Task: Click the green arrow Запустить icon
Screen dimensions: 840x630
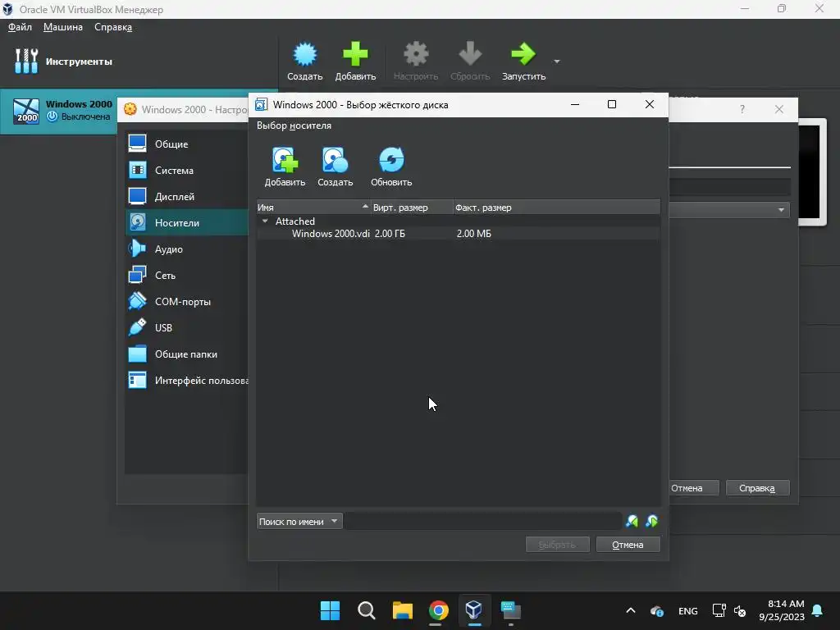Action: [x=523, y=55]
